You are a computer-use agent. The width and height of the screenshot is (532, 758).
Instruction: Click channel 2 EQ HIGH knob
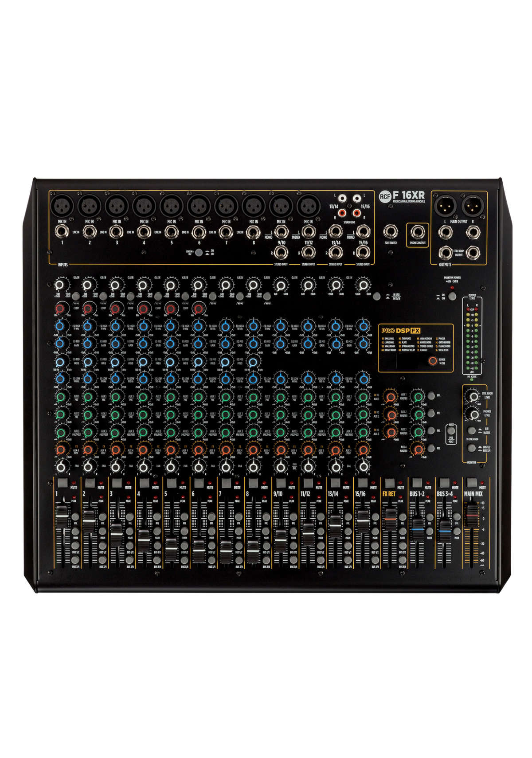pos(88,326)
